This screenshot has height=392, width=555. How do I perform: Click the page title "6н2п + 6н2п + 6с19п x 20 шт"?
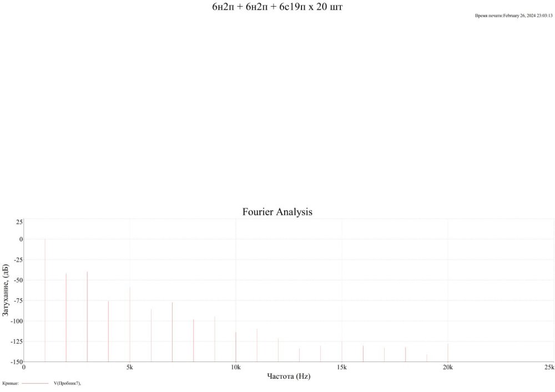point(277,7)
